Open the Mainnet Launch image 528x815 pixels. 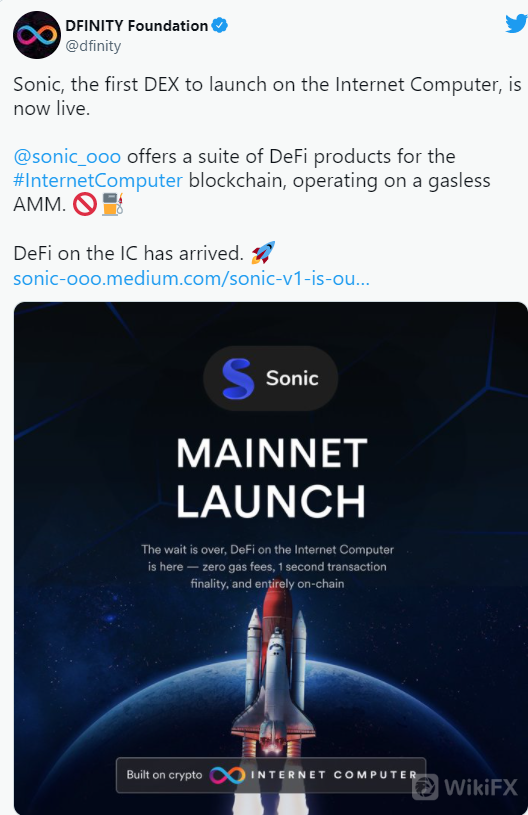271,558
